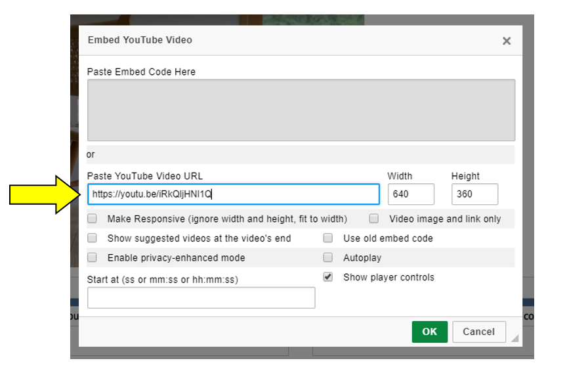Enable the Autoplay checkbox
The width and height of the screenshot is (588, 369).
328,258
